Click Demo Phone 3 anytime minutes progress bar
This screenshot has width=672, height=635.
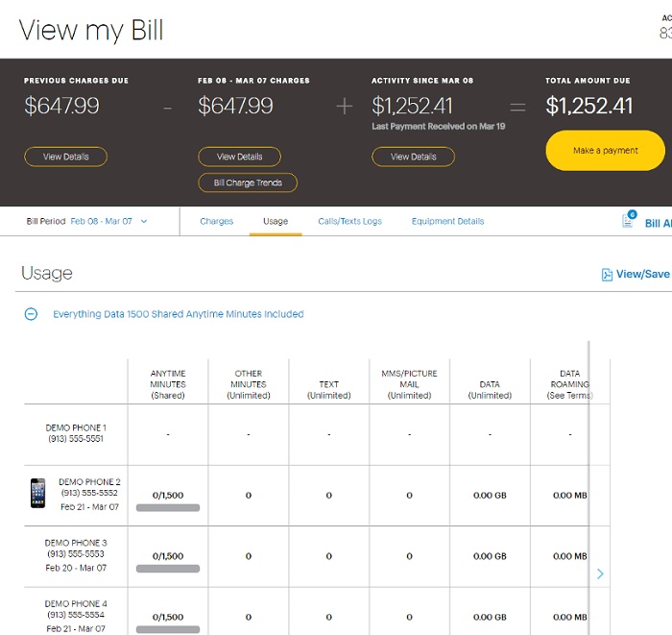(168, 569)
